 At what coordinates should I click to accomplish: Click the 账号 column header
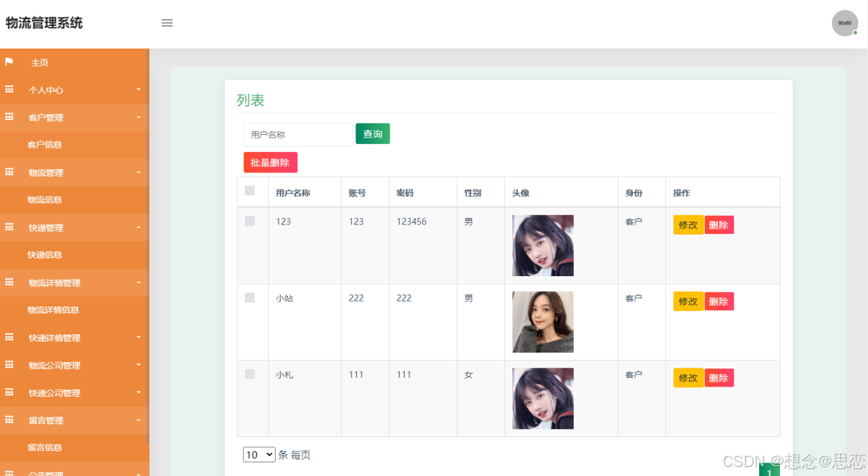coord(357,193)
